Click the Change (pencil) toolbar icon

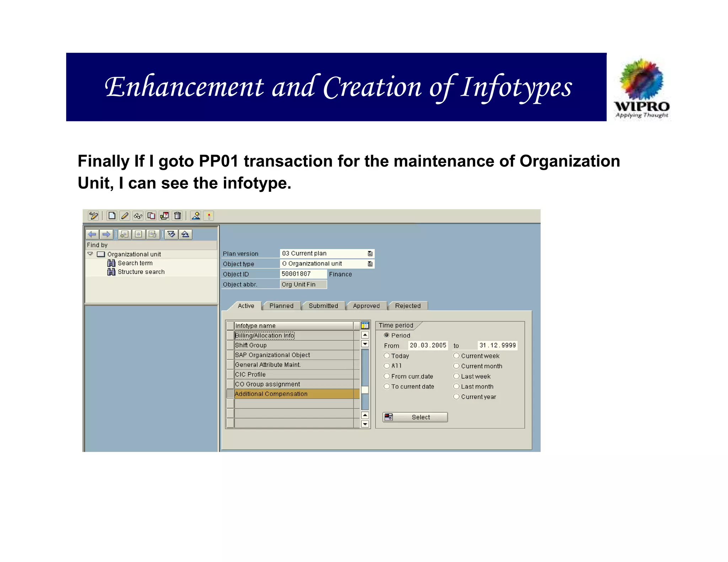pos(125,216)
